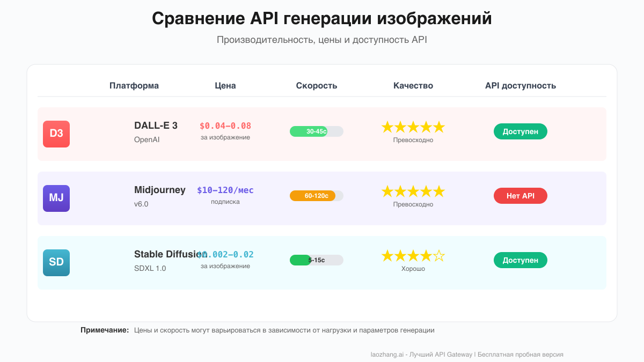This screenshot has width=644, height=362.
Task: Select the 'API доступность' column header
Action: [x=521, y=85]
